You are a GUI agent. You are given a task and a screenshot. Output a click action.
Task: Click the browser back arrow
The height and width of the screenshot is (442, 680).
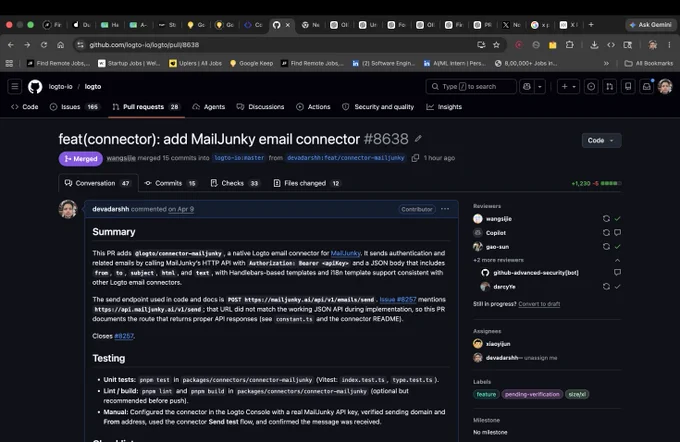pyautogui.click(x=11, y=45)
